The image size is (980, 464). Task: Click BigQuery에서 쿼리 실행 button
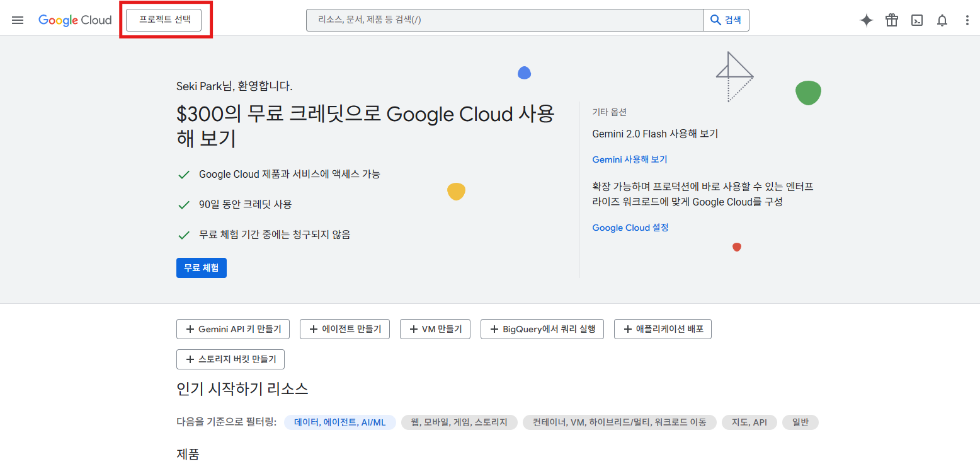pyautogui.click(x=542, y=329)
